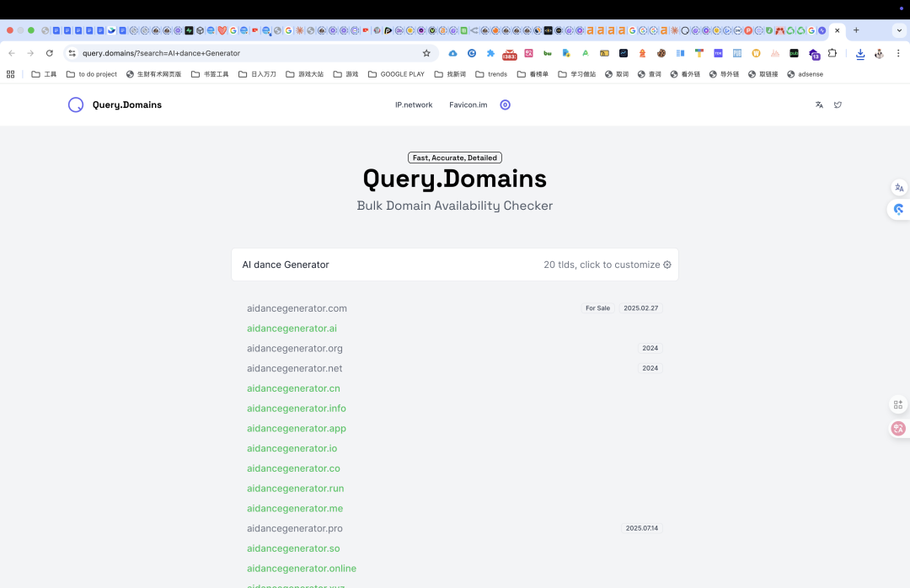
Task: Click the blue floating assistant icon on right edge
Action: tap(899, 210)
